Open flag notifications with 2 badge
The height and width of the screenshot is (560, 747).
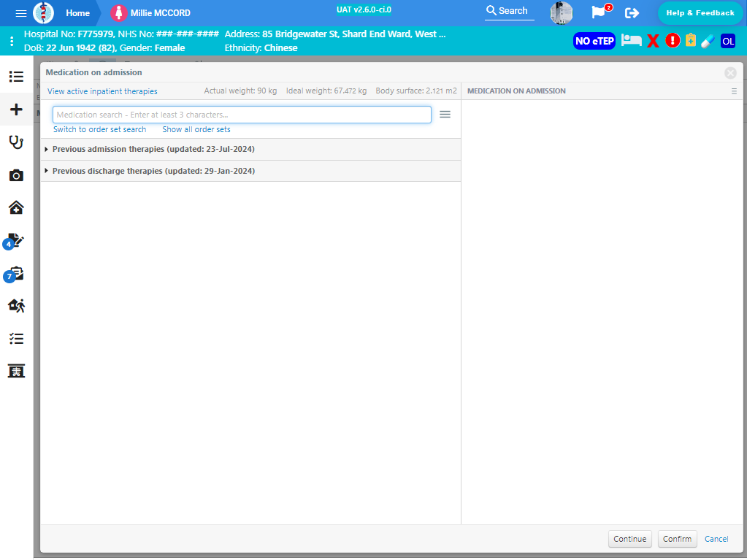[x=601, y=12]
